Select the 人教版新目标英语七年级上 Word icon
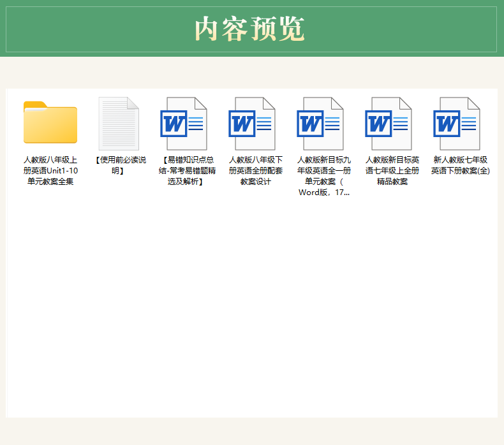The height and width of the screenshot is (445, 504). 389,124
